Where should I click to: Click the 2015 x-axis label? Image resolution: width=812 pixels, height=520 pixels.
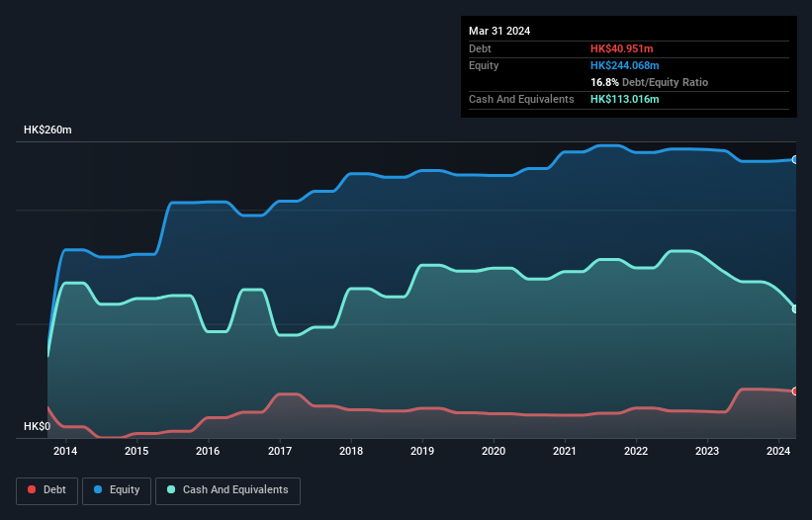coord(136,451)
